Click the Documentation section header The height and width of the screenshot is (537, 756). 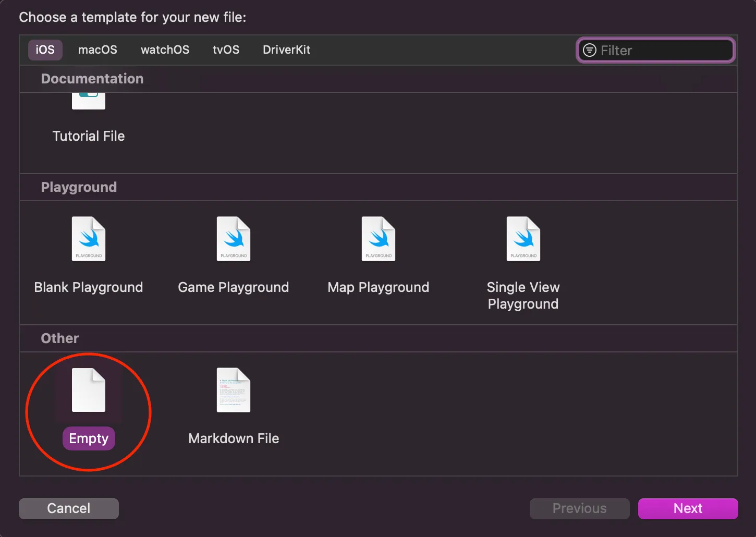(x=92, y=78)
